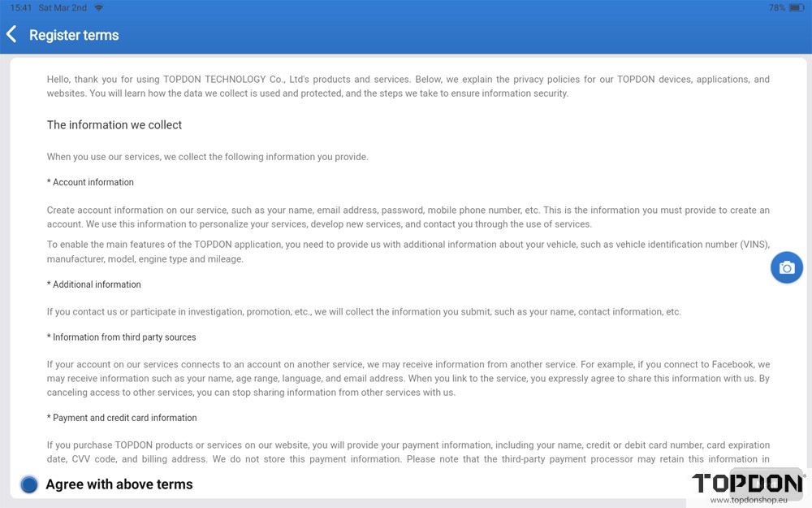
Task: Click 'The information we collect' heading
Action: (x=114, y=125)
